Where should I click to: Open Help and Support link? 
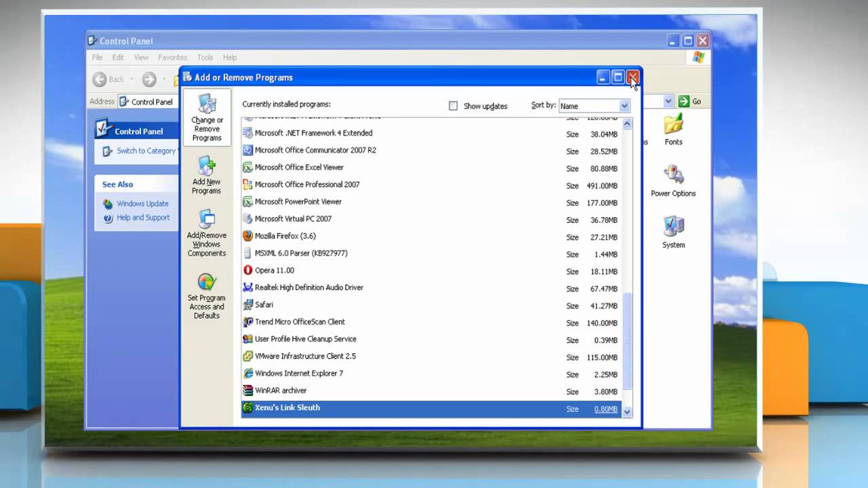143,218
